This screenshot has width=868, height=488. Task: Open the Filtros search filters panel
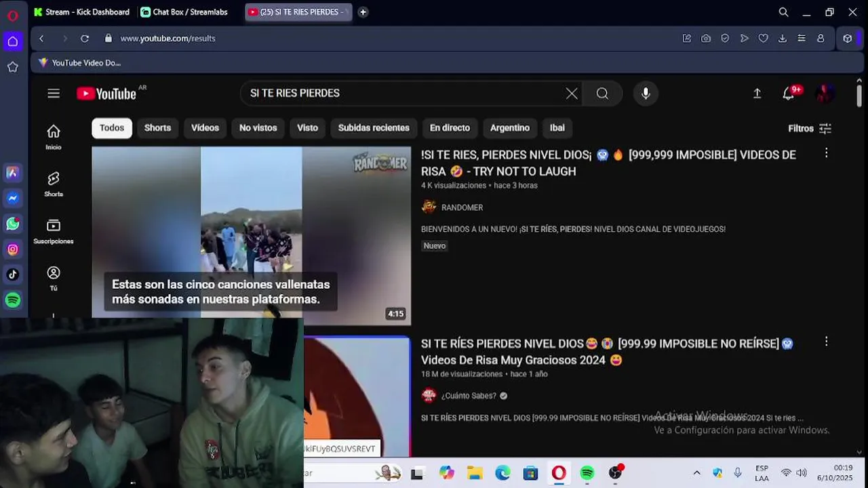coord(810,129)
